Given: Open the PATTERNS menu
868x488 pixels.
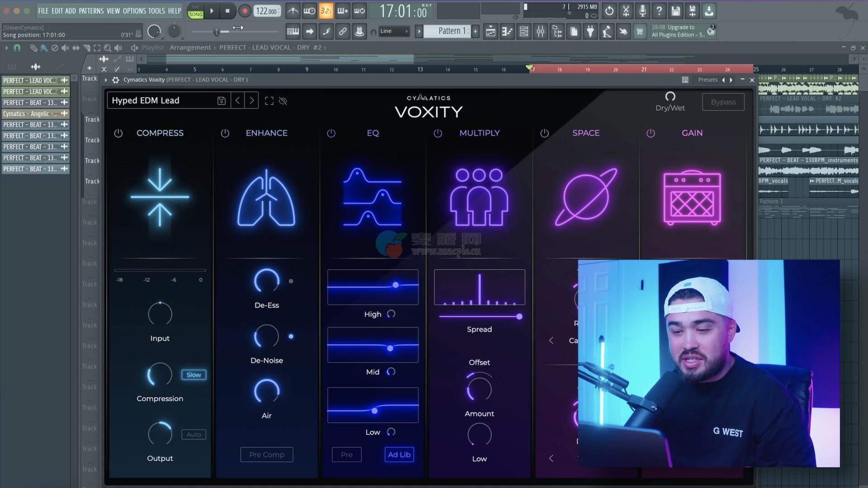Looking at the screenshot, I should pos(91,11).
